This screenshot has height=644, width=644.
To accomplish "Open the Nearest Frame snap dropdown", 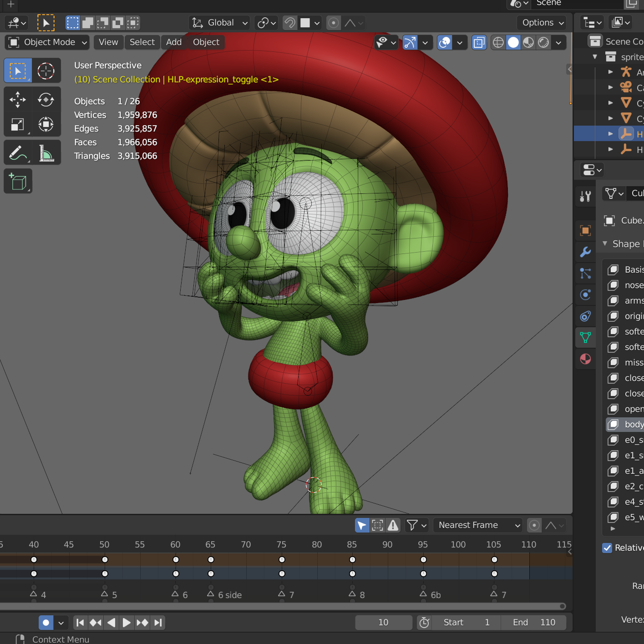I will 477,525.
